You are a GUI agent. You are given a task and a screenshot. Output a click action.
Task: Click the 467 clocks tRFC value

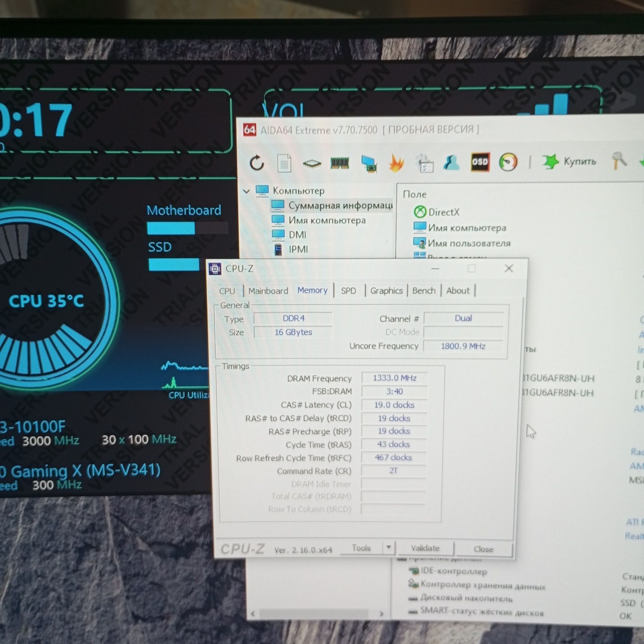(393, 457)
